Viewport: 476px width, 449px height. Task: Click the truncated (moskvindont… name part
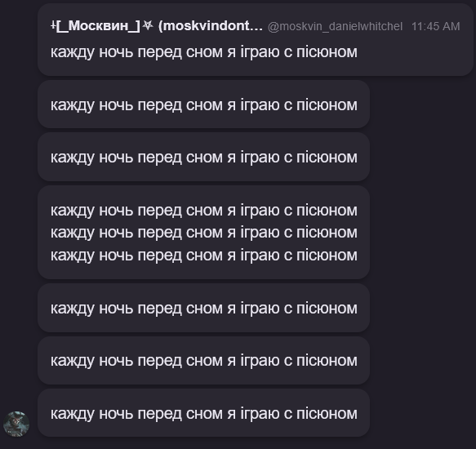pos(211,26)
